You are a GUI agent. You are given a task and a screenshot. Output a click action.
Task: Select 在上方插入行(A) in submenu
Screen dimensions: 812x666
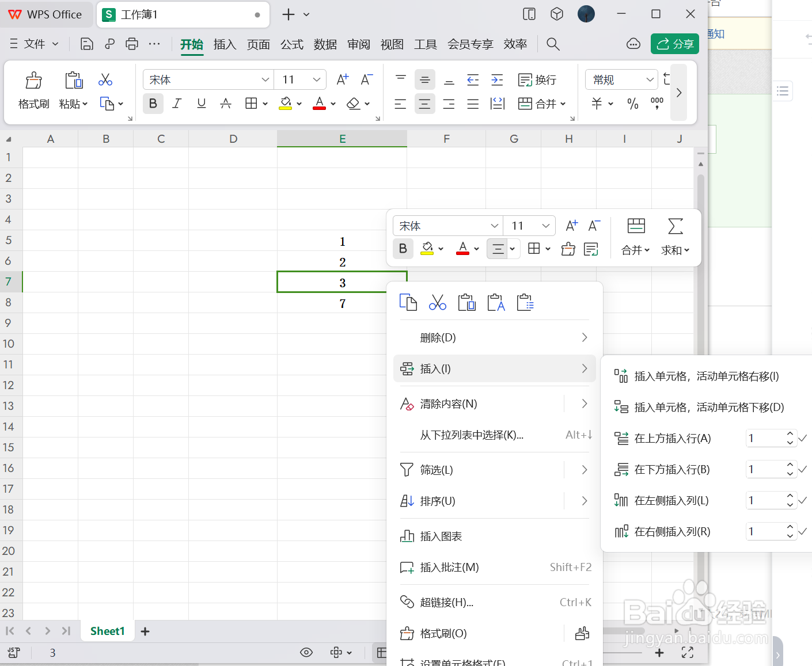673,439
